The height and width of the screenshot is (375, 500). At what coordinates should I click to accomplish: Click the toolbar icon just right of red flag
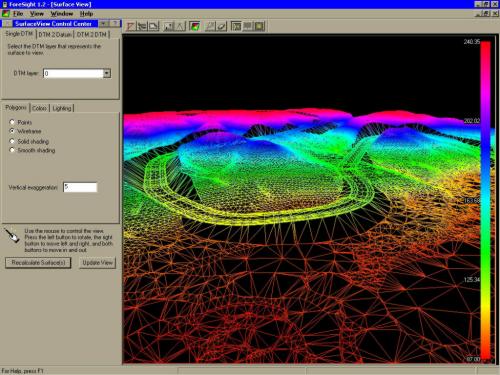tap(142, 26)
